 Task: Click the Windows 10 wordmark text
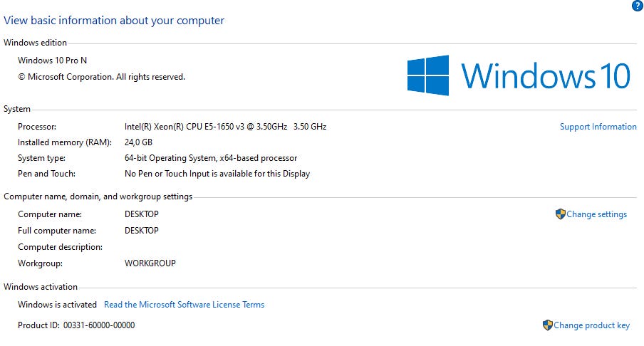tap(545, 75)
